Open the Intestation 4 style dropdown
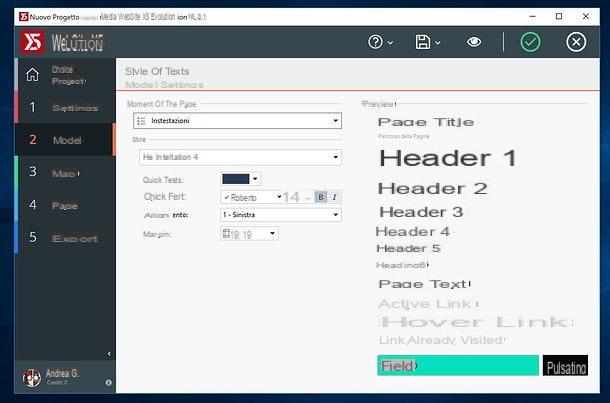 click(x=240, y=157)
